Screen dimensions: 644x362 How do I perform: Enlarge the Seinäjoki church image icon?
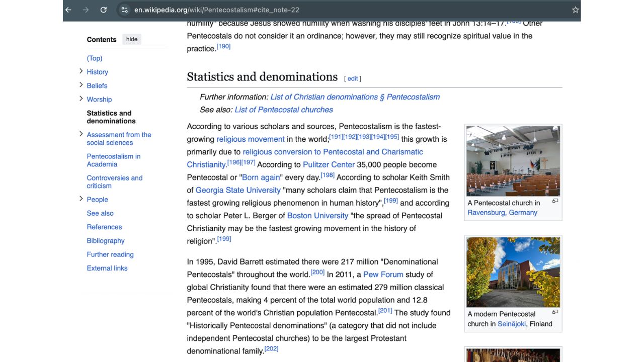pyautogui.click(x=555, y=312)
